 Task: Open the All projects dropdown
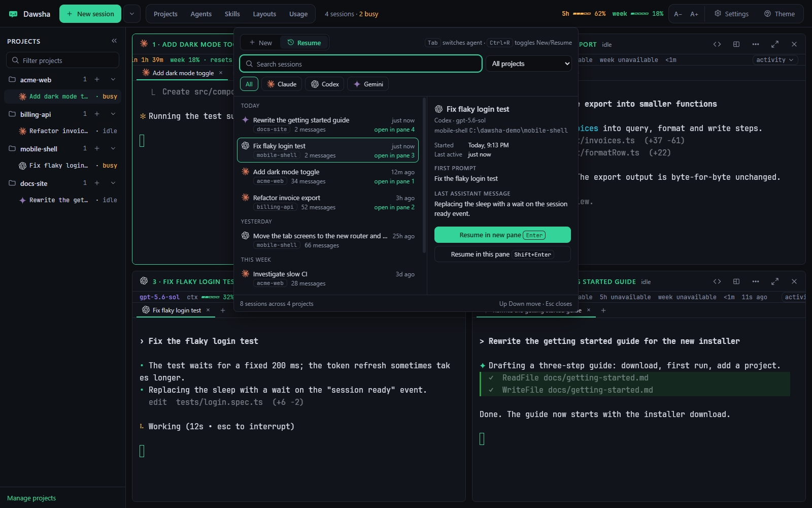pyautogui.click(x=529, y=63)
